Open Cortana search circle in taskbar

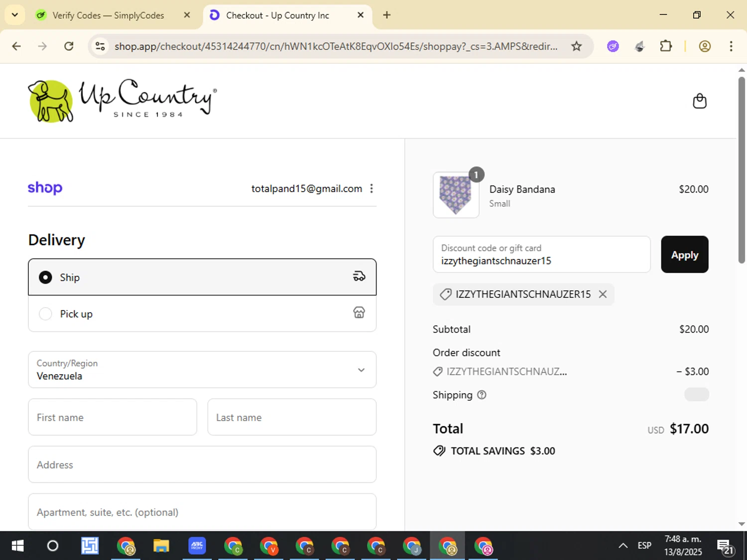(x=53, y=546)
